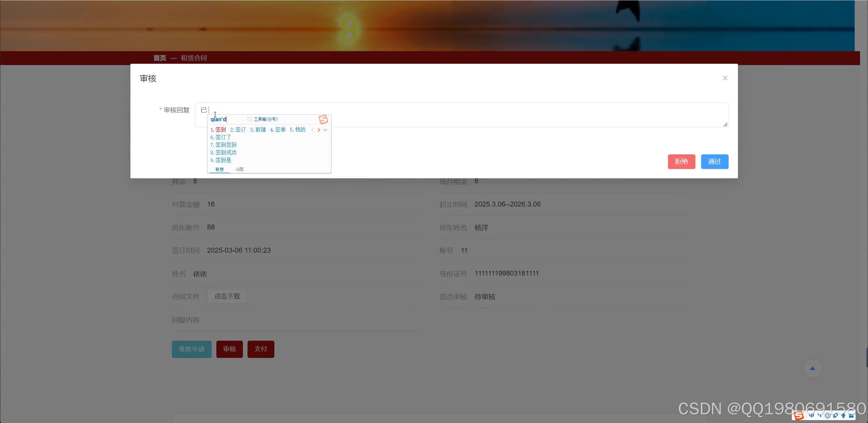Go to next candidate page arrow
The width and height of the screenshot is (868, 423).
319,130
